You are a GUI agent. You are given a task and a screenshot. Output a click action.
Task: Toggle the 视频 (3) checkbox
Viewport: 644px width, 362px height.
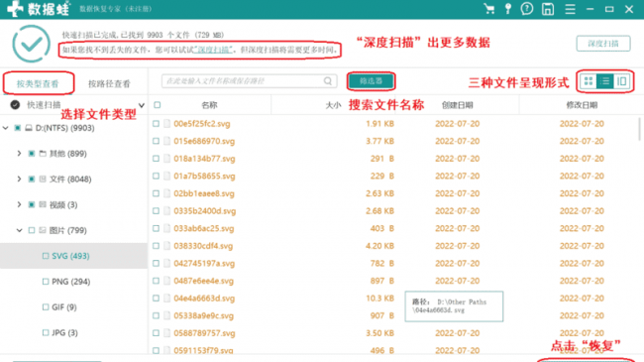pyautogui.click(x=32, y=204)
